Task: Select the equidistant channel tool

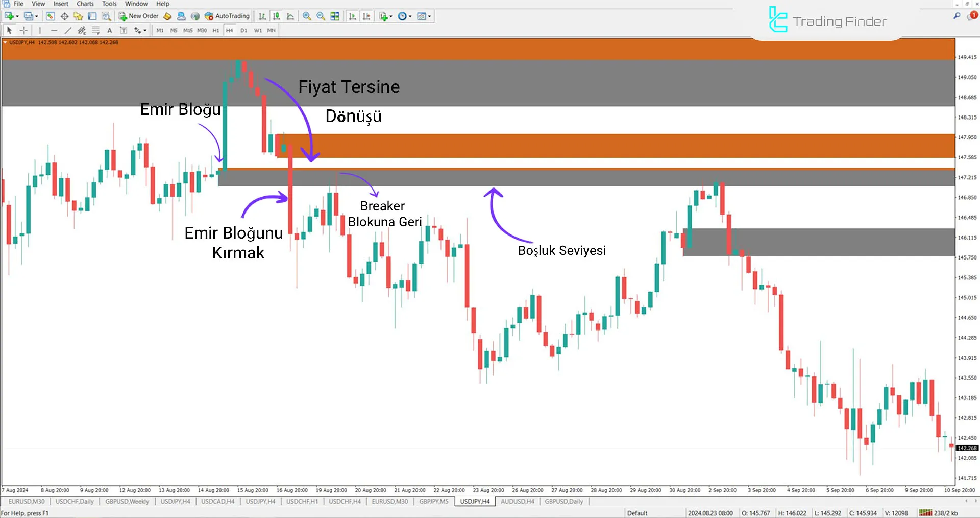Action: click(82, 30)
